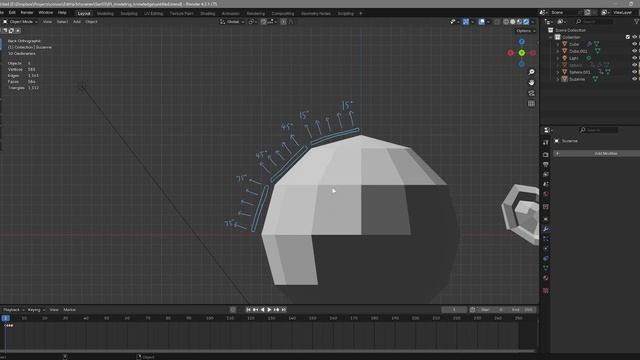The image size is (640, 360).
Task: Toggle visibility eye of Light
Action: (x=634, y=58)
